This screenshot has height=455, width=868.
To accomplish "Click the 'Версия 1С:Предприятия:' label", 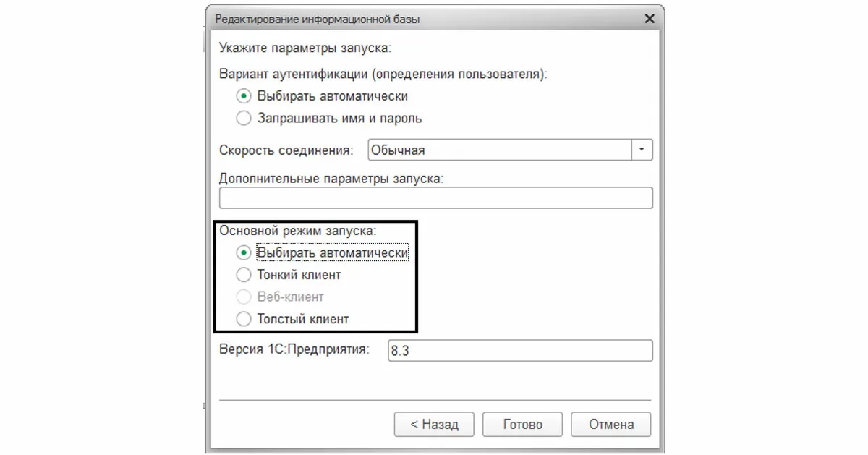I will [x=294, y=349].
